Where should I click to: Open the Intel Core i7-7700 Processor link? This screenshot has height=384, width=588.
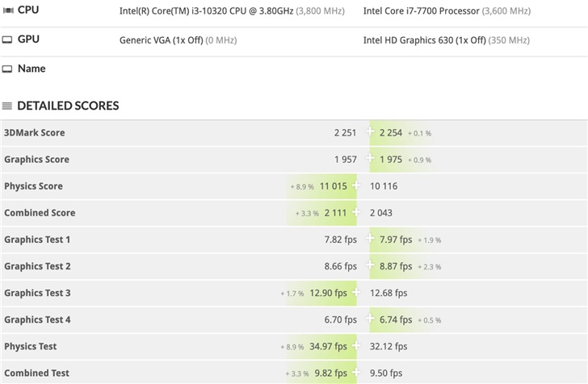tap(420, 11)
